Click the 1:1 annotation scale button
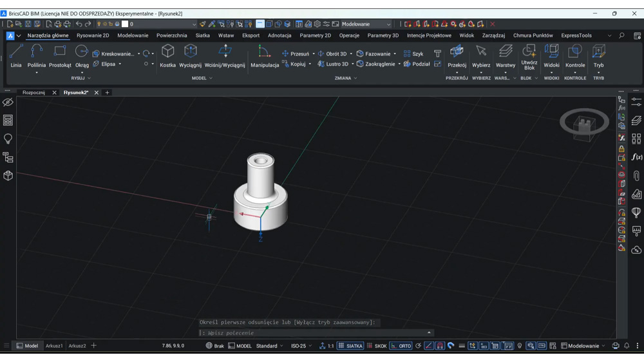This screenshot has width=644, height=362. click(x=327, y=346)
